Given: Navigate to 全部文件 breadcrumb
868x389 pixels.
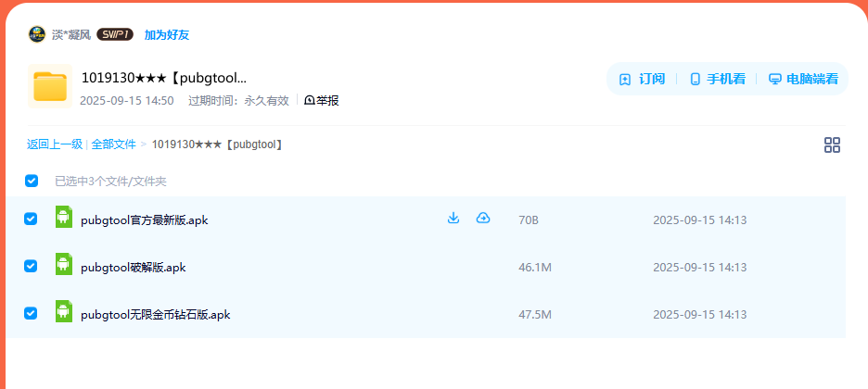Looking at the screenshot, I should click(113, 144).
